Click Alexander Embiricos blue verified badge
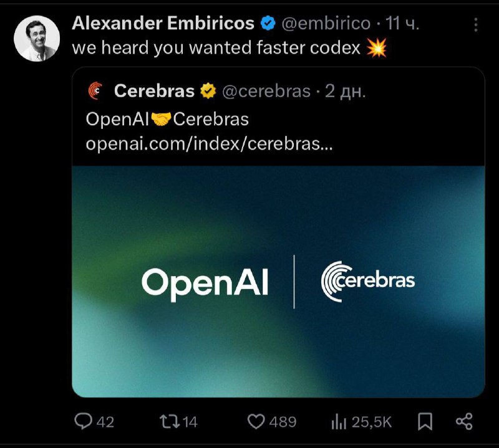Image resolution: width=499 pixels, height=448 pixels. click(268, 23)
